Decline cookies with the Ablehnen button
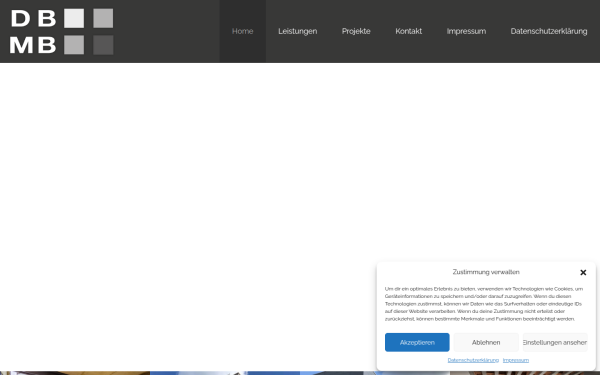This screenshot has height=375, width=600. click(486, 342)
